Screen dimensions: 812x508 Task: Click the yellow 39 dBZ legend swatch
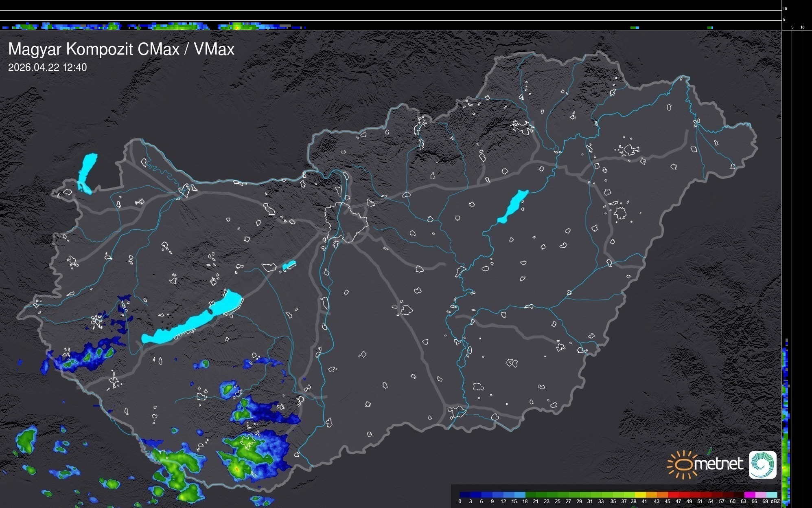[x=640, y=495]
